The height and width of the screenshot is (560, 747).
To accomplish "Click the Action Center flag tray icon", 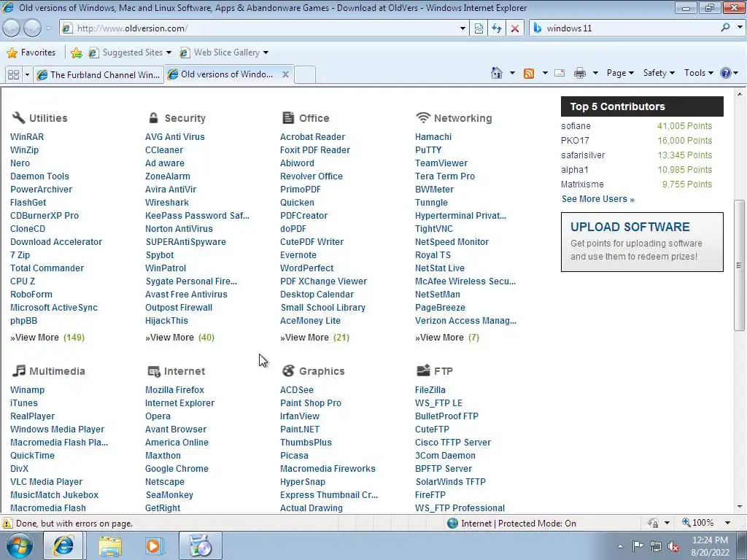I will 638,545.
